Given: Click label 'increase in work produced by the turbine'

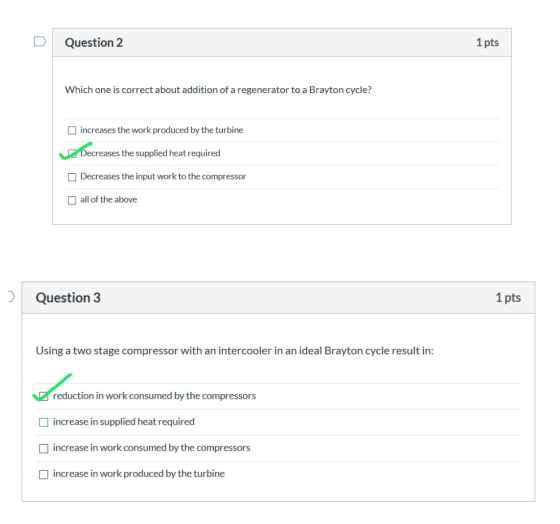Looking at the screenshot, I should coord(139,474).
